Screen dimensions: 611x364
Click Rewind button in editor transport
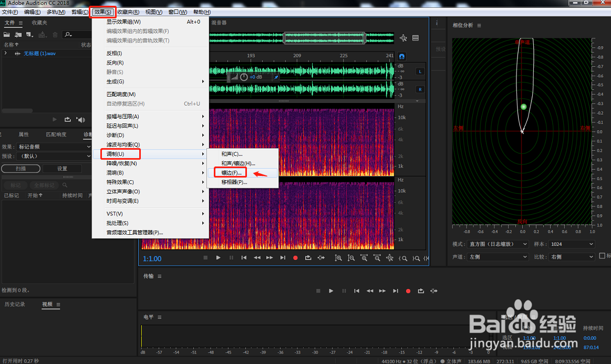point(257,257)
